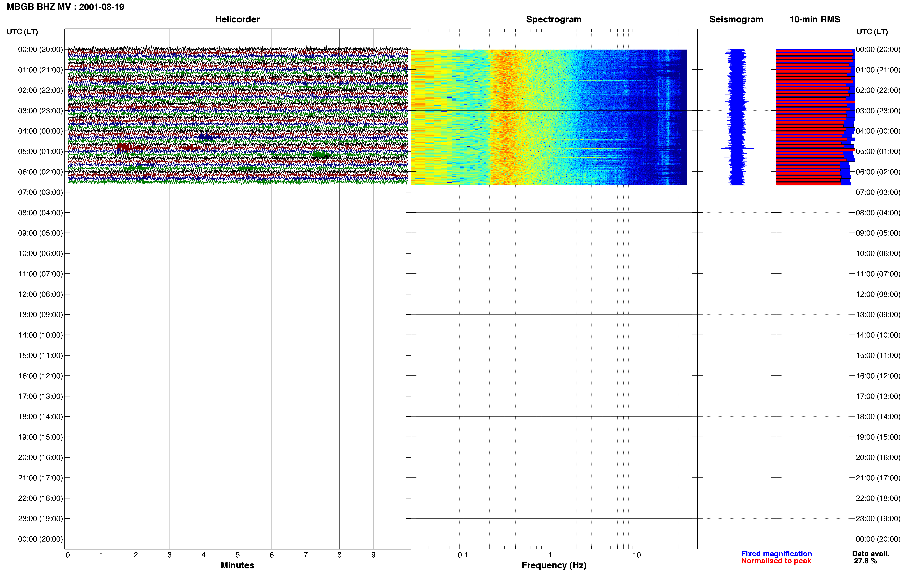Click the 'Seismogram' panel heading
Screen dimensions: 924x578
point(736,19)
